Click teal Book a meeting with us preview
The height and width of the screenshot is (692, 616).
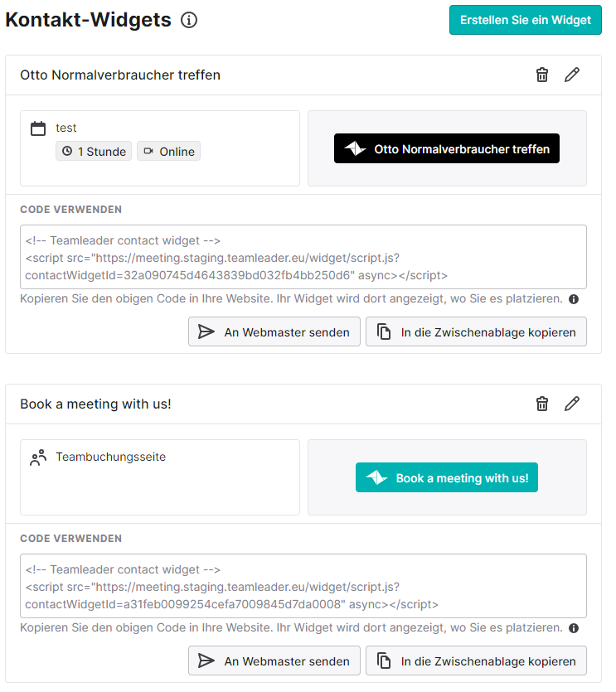pyautogui.click(x=446, y=477)
